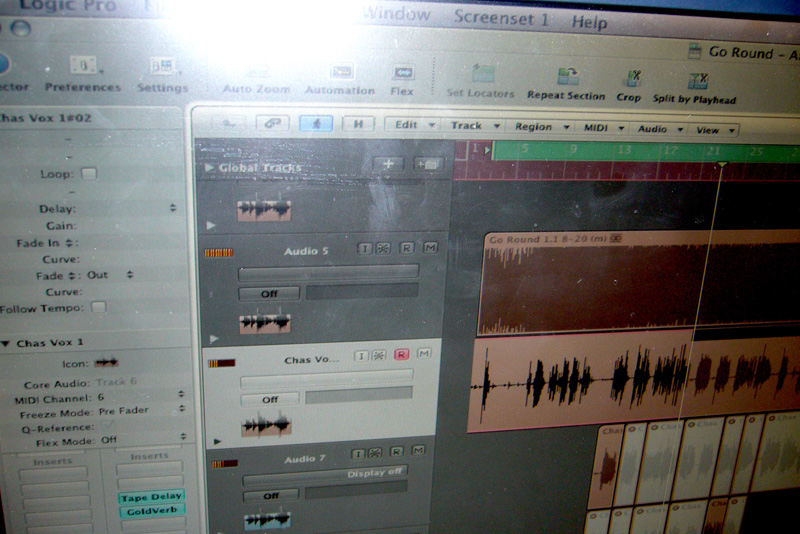Viewport: 800px width, 534px height.
Task: Open the Region local menu
Action: pos(540,127)
